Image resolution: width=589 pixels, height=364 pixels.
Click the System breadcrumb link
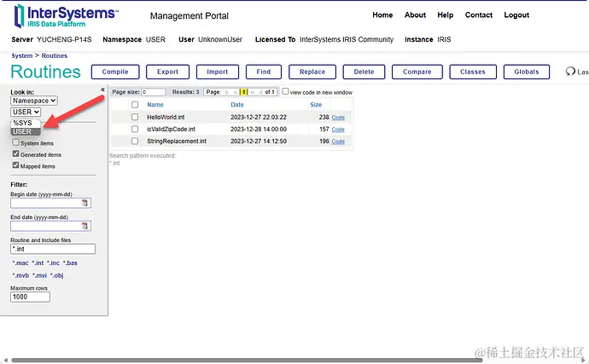22,55
